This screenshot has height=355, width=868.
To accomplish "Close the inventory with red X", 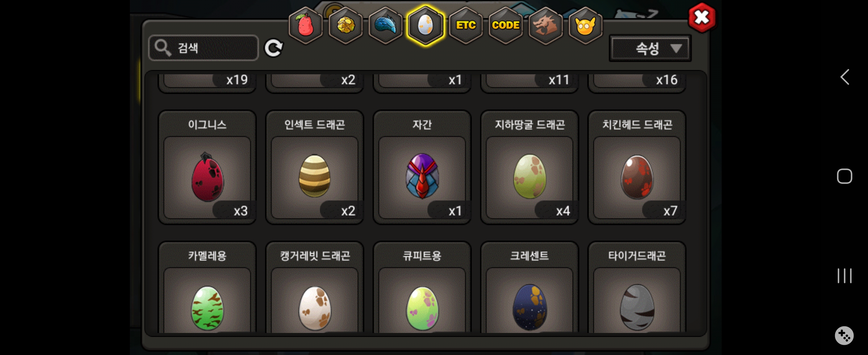I will [x=702, y=17].
